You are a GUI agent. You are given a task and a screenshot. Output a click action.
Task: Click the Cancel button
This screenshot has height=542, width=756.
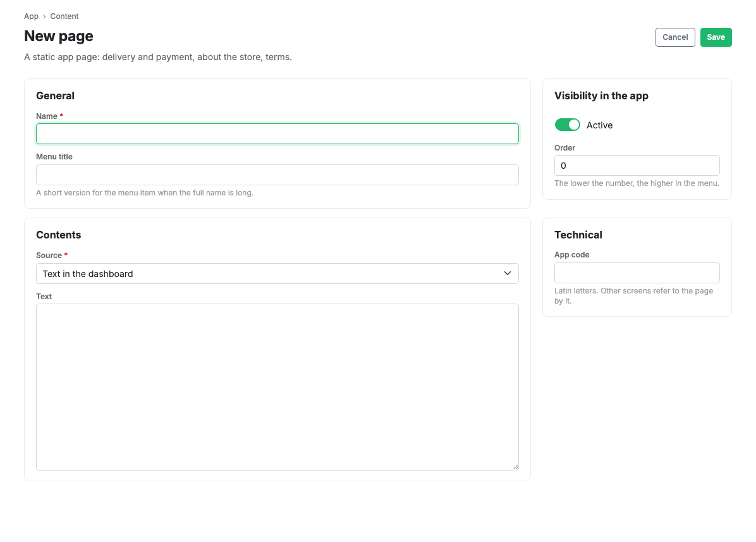click(675, 37)
